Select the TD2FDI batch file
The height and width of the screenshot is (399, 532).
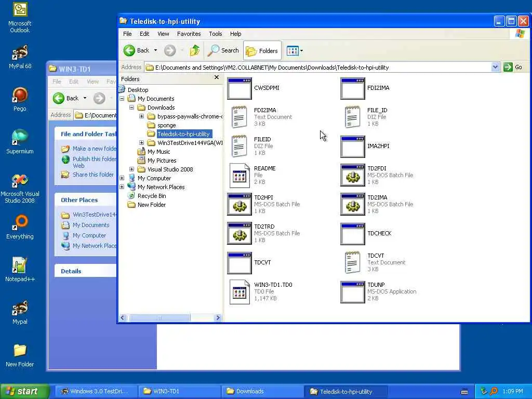(x=377, y=176)
